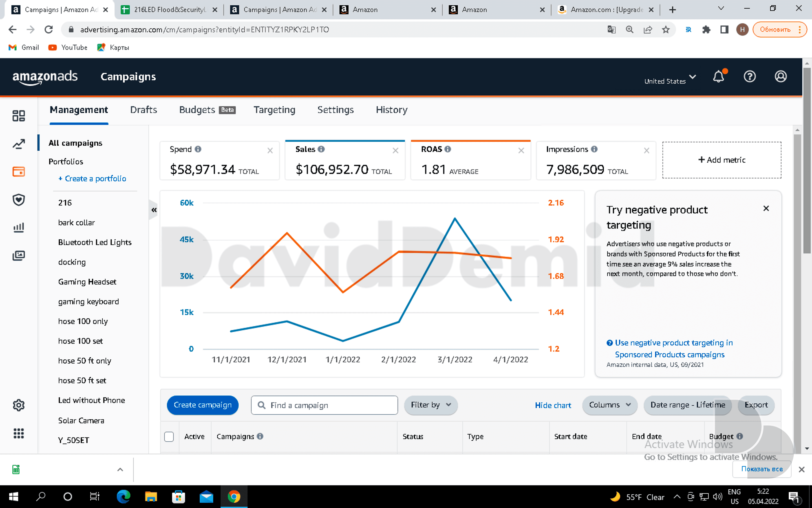Open the notifications bell
Screen dimensions: 812x508
tap(719, 76)
